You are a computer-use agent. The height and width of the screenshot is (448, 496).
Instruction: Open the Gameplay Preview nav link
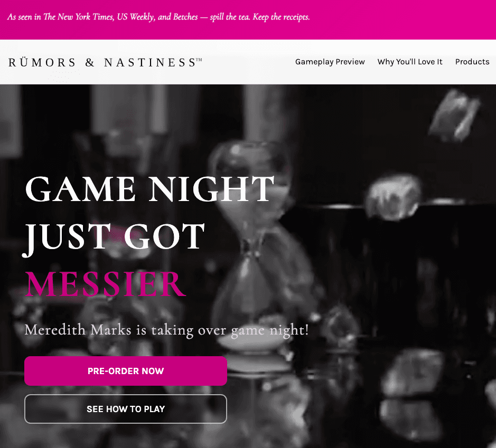(330, 62)
